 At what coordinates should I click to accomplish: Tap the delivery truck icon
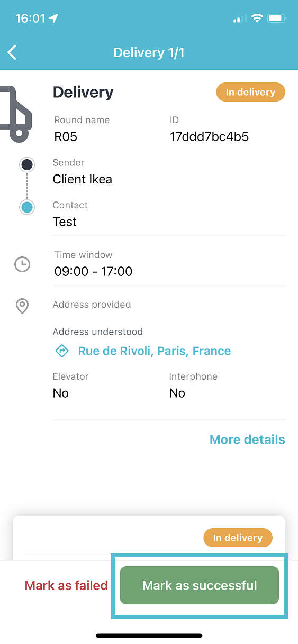(x=15, y=113)
